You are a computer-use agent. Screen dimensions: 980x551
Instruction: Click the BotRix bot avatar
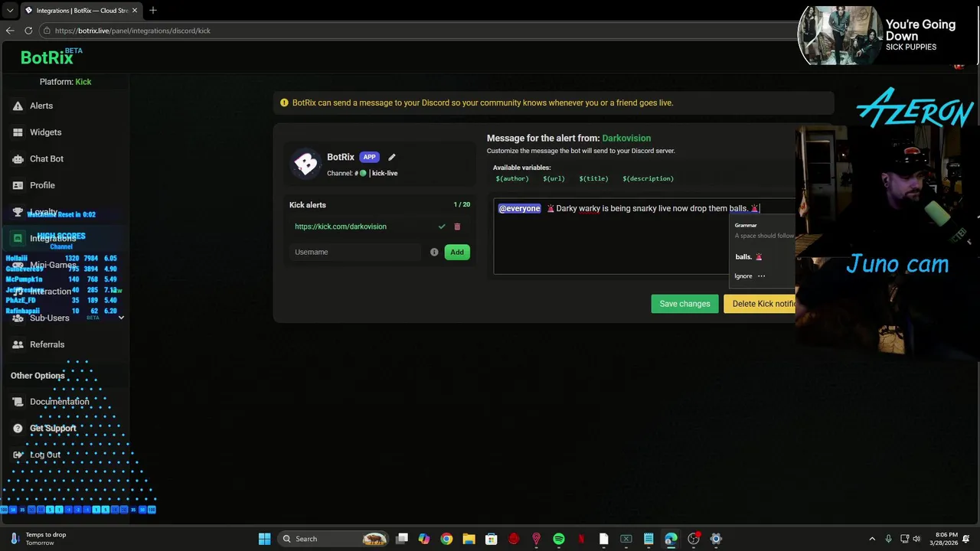305,163
